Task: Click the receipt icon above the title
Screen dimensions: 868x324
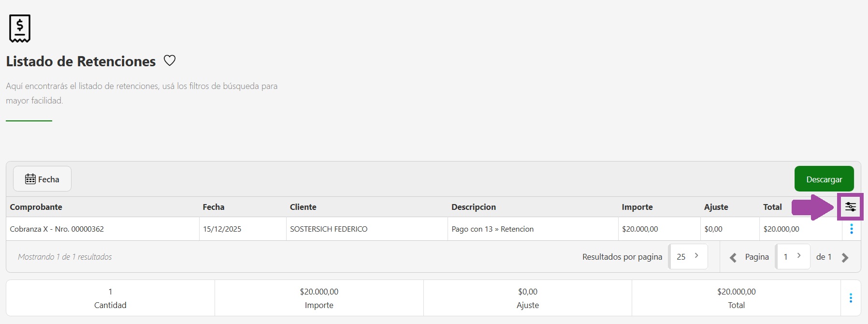Action: (20, 29)
